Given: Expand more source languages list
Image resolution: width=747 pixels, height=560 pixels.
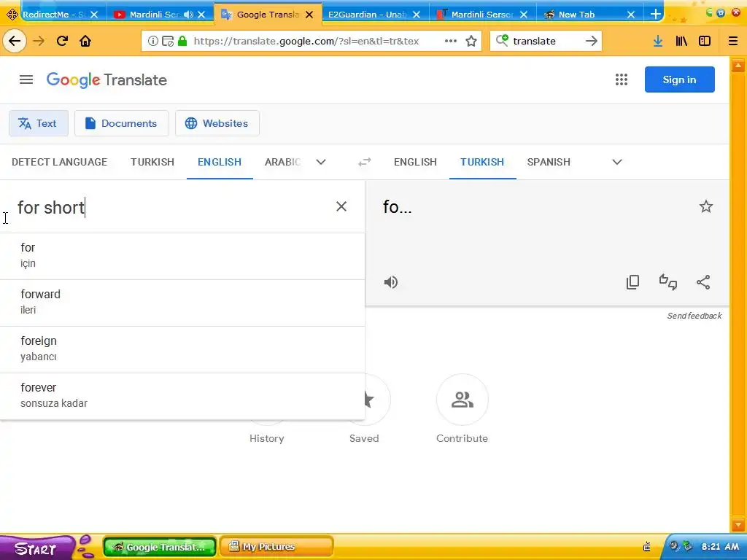Looking at the screenshot, I should click(321, 162).
